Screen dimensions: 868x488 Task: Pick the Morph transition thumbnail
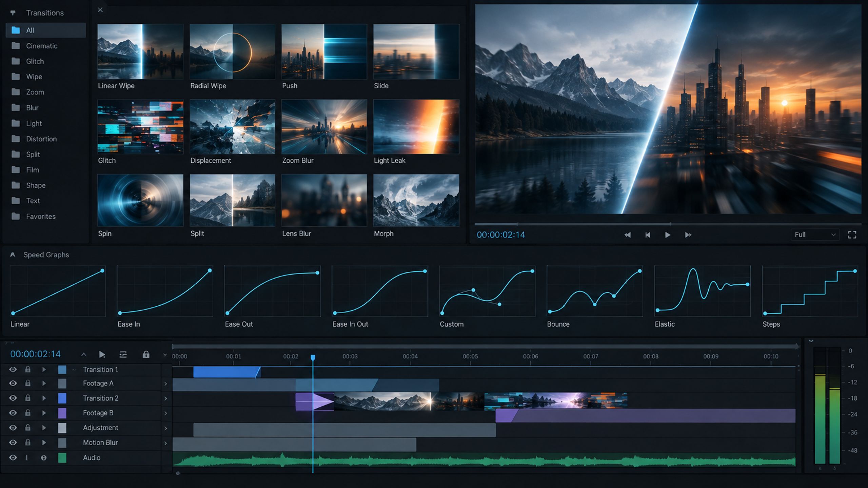click(x=416, y=200)
